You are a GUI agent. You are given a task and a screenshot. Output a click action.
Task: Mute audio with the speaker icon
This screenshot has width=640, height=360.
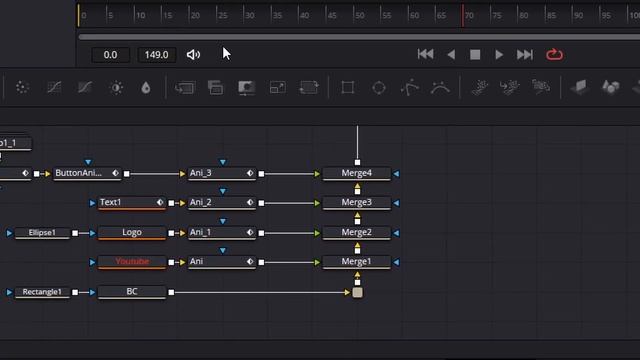point(193,55)
